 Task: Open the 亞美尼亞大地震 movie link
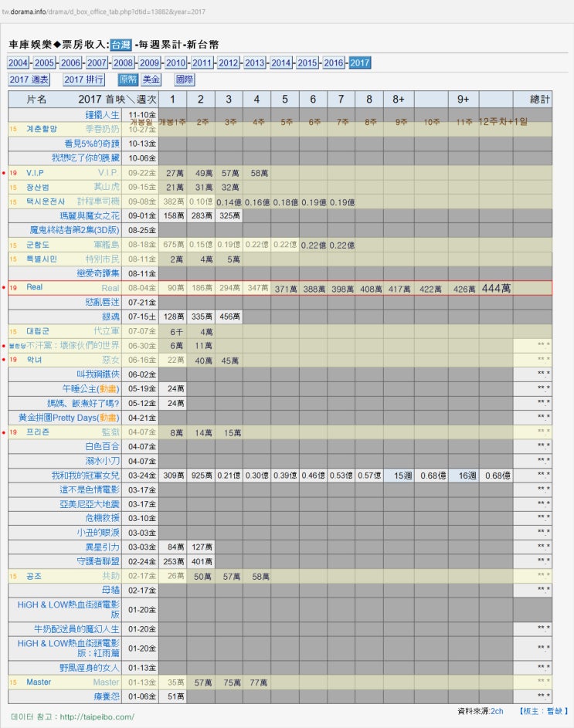(90, 504)
